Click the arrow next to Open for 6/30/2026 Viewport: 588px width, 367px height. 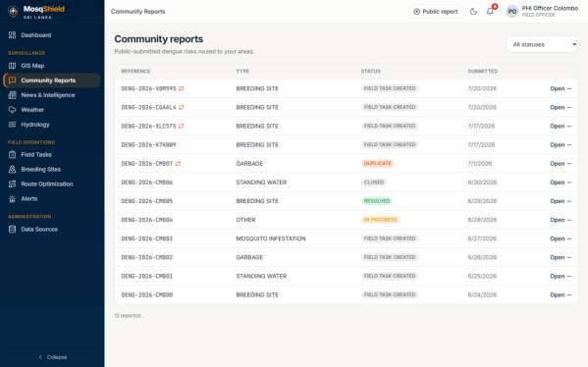coord(569,183)
